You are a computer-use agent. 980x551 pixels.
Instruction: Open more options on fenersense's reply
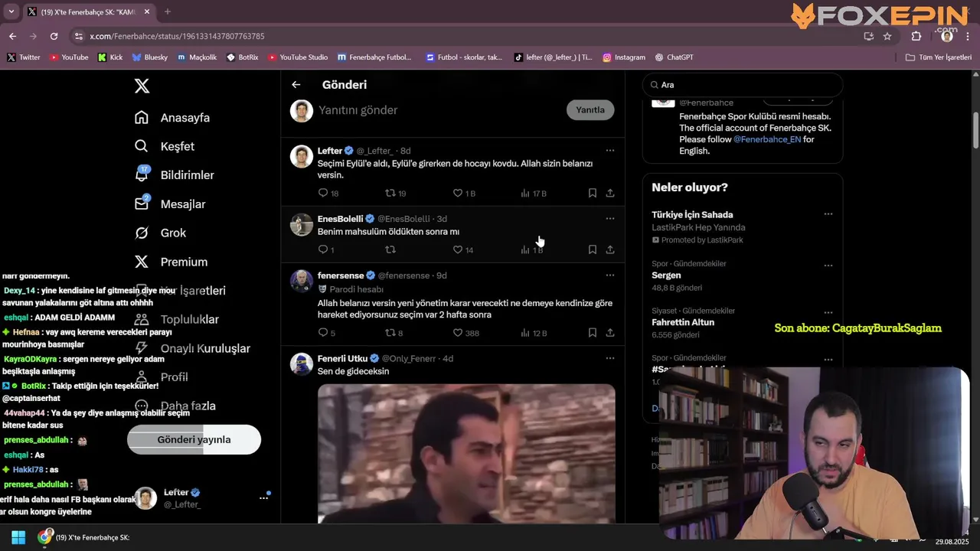(610, 275)
